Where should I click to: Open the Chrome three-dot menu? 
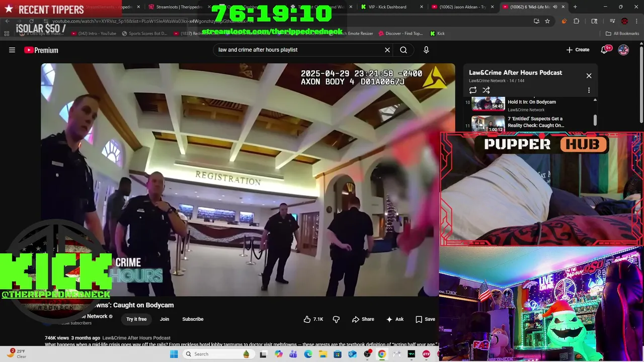click(636, 21)
